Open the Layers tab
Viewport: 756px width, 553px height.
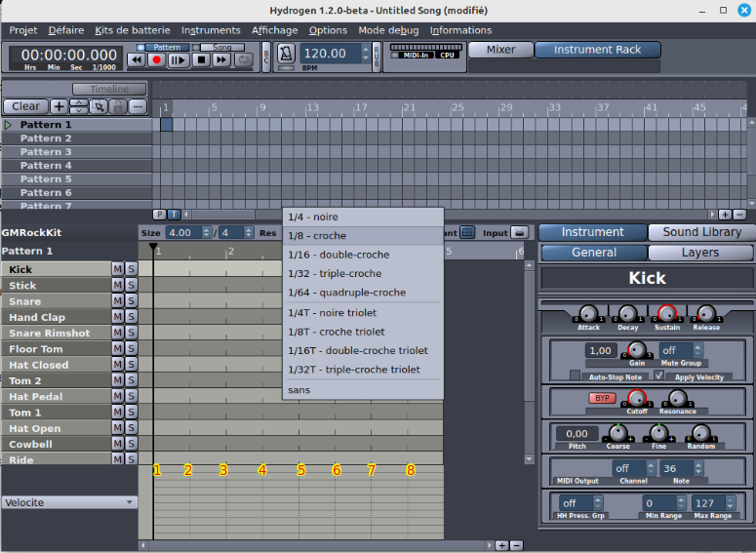700,253
